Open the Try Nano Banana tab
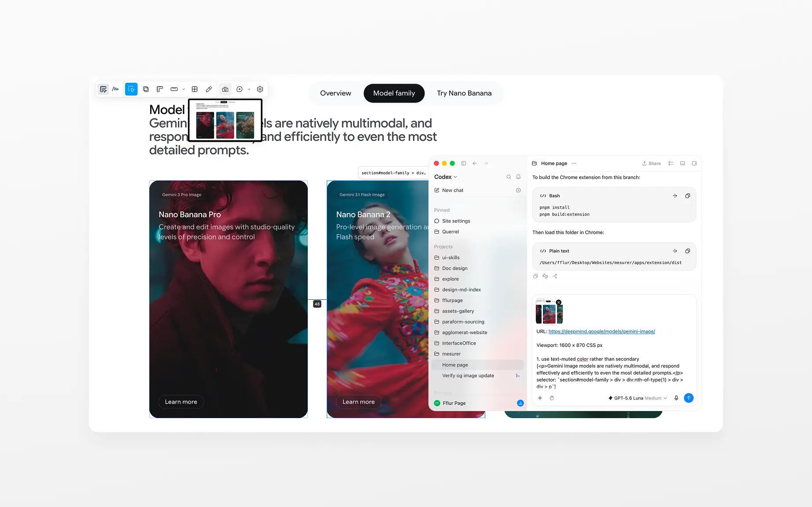This screenshot has width=812, height=507. point(464,93)
